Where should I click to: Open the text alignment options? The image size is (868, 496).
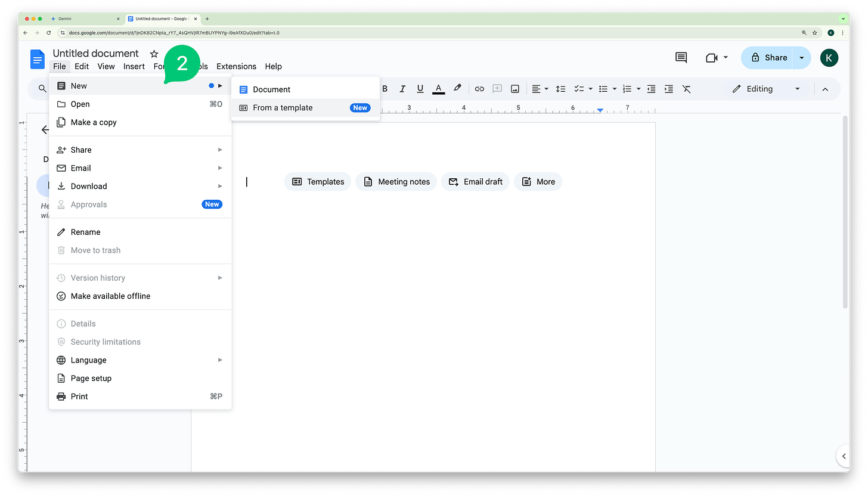click(540, 89)
